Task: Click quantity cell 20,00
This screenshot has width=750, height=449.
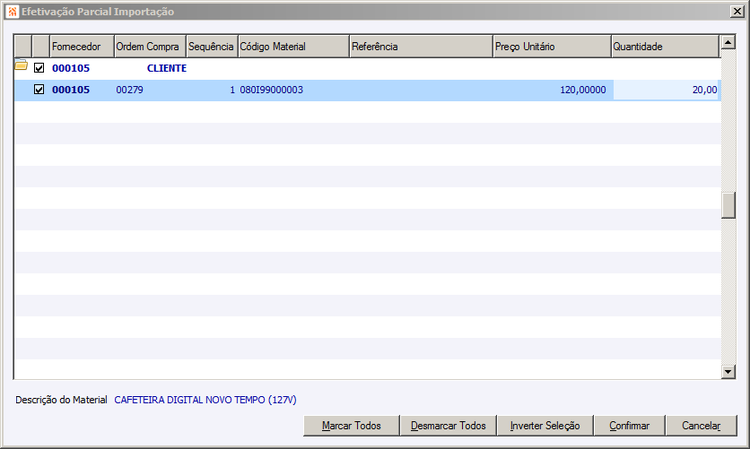Action: pyautogui.click(x=667, y=90)
